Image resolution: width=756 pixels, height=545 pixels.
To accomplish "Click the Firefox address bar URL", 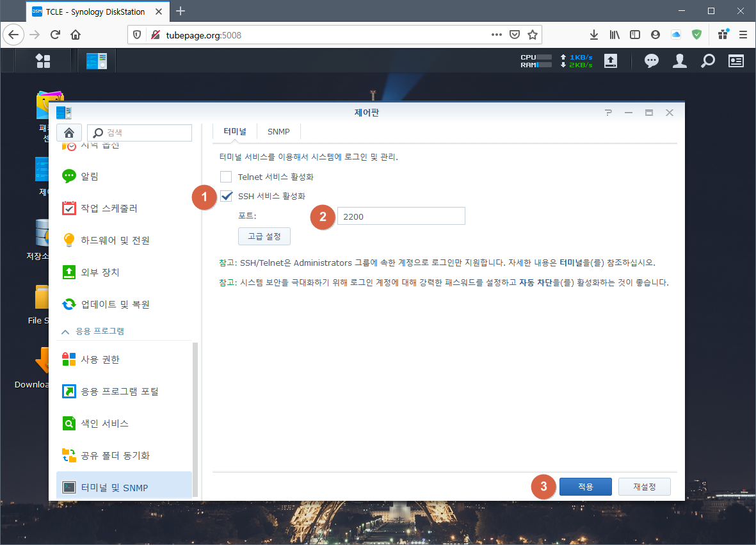I will pos(204,35).
